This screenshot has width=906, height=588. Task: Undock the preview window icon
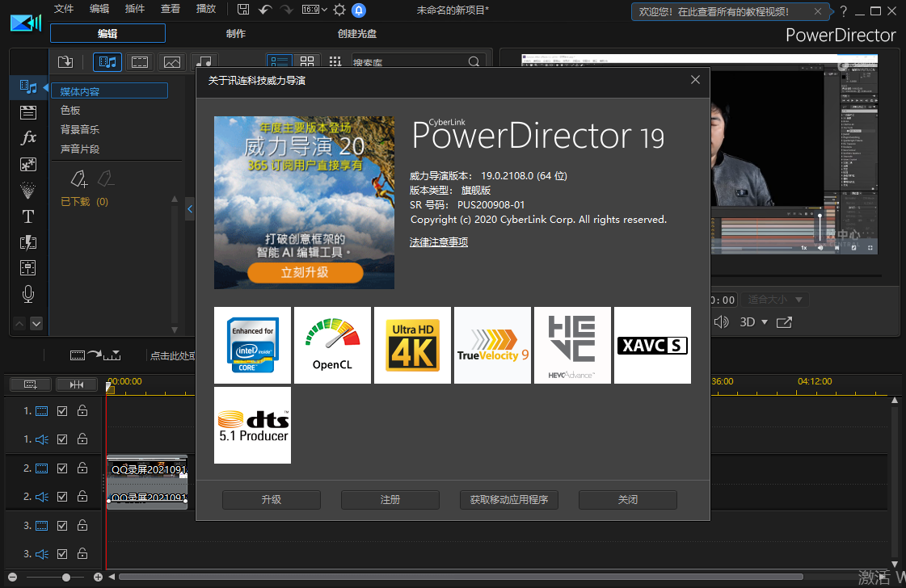(784, 321)
